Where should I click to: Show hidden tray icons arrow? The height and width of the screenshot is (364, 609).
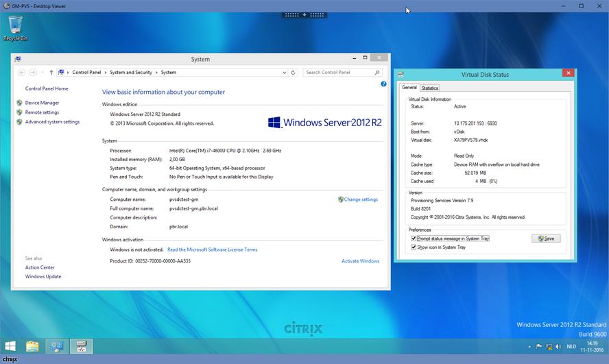tap(529, 347)
